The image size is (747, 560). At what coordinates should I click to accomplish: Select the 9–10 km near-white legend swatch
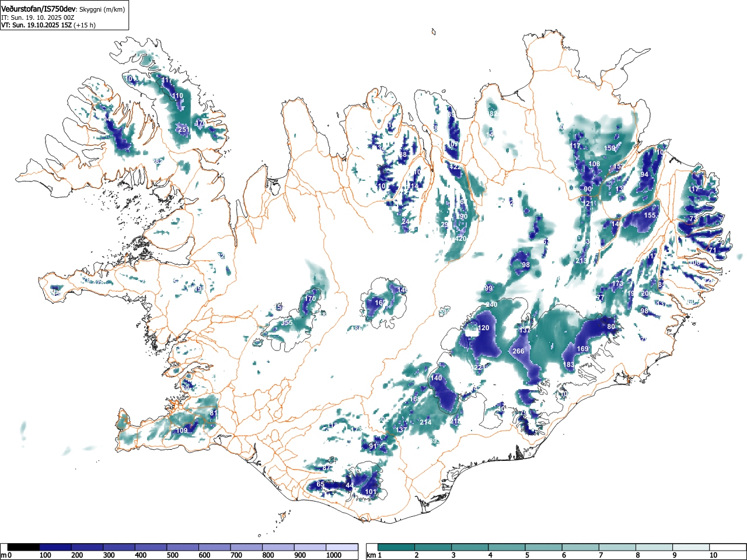pos(690,547)
